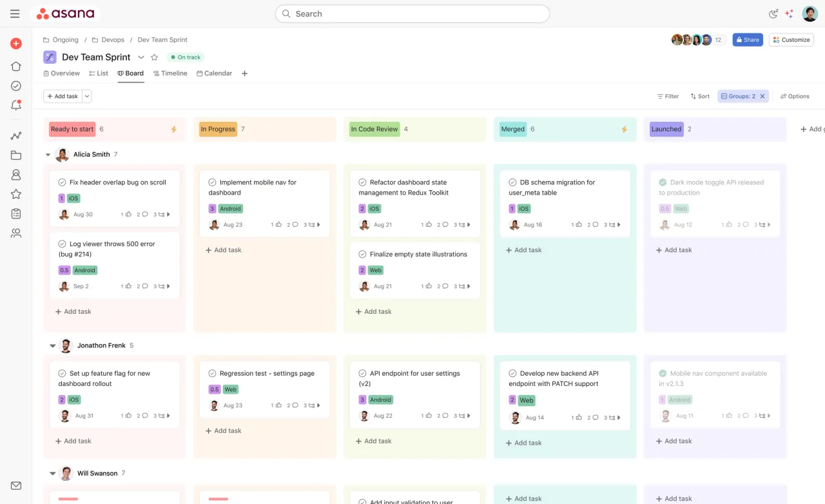Switch to the Overview tab
The image size is (825, 504).
pyautogui.click(x=61, y=73)
